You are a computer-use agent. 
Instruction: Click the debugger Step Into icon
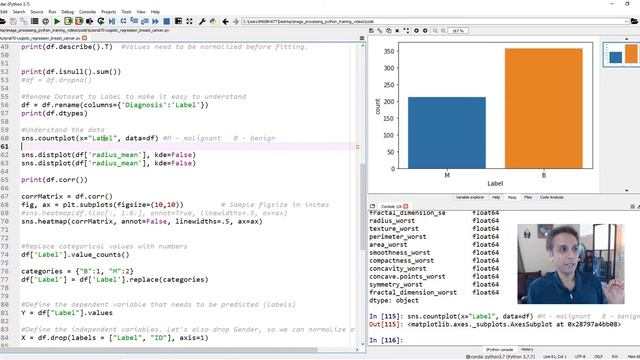pos(134,21)
